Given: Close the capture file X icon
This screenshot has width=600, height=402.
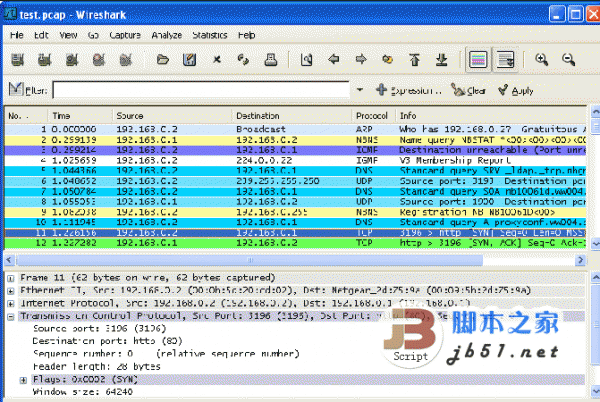Looking at the screenshot, I should click(x=217, y=60).
